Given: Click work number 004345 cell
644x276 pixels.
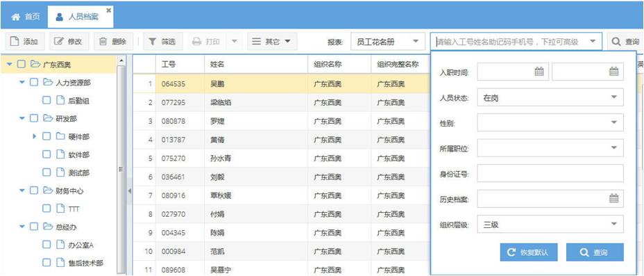Looking at the screenshot, I should click(x=180, y=233).
